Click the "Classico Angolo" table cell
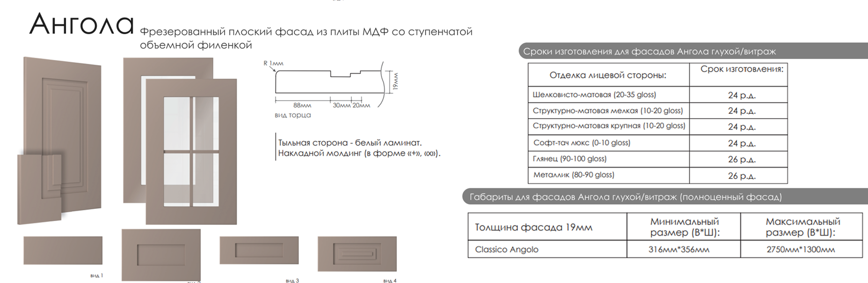Viewport: 868px width, 283px height. 547,249
